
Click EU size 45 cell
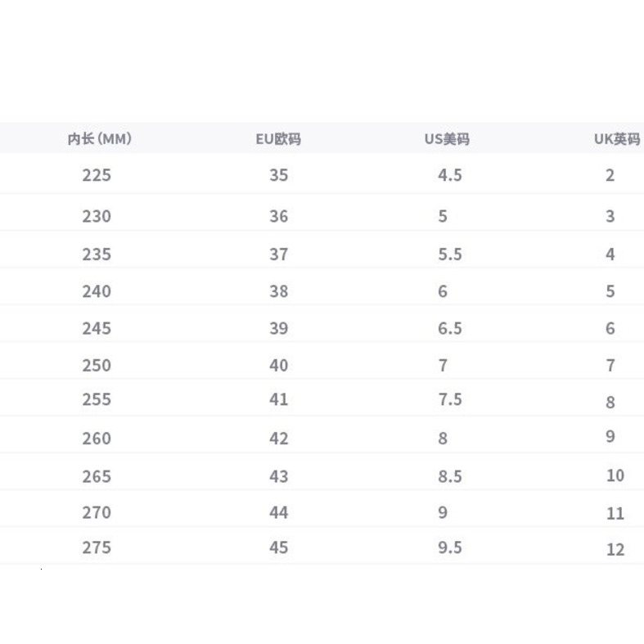(279, 548)
